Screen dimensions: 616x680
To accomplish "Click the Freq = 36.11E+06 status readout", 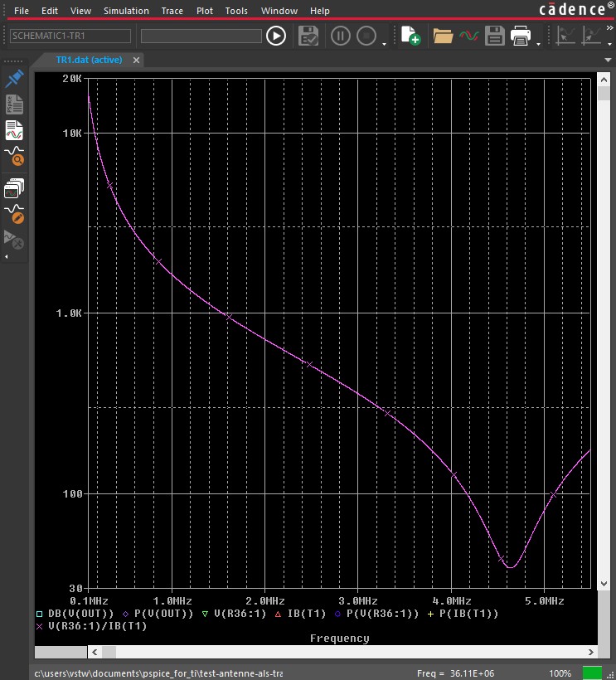I will [455, 673].
